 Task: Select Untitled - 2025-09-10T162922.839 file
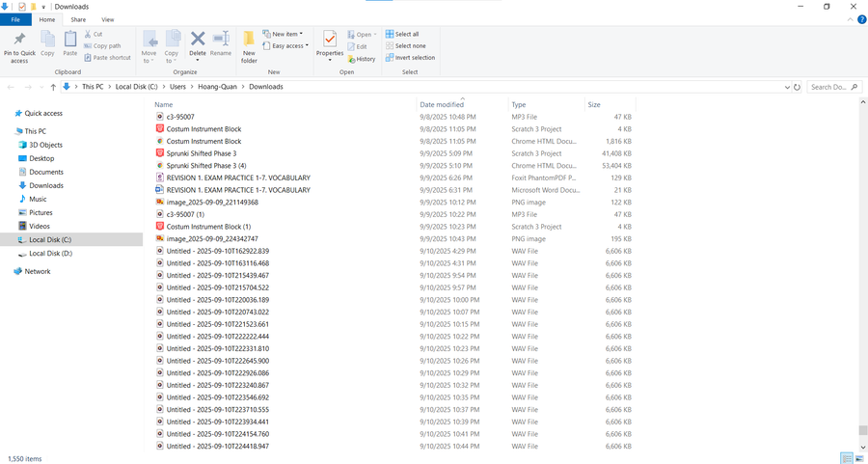click(x=218, y=251)
